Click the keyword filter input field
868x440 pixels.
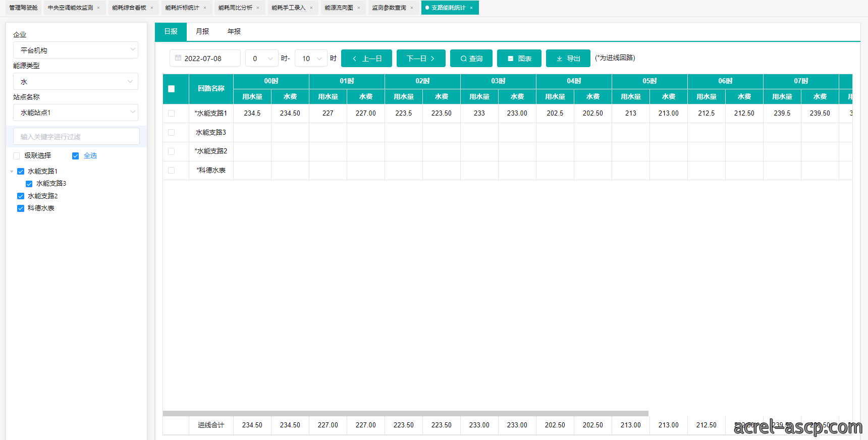pyautogui.click(x=76, y=137)
